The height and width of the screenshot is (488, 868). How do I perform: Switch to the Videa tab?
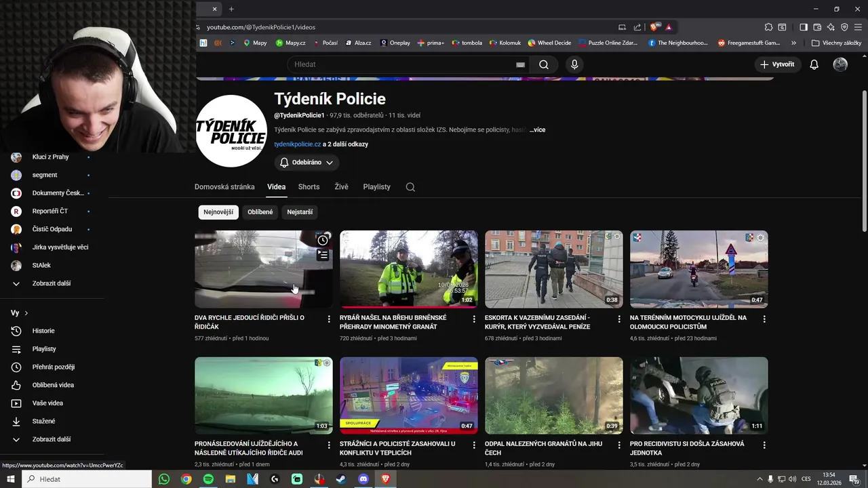point(276,187)
